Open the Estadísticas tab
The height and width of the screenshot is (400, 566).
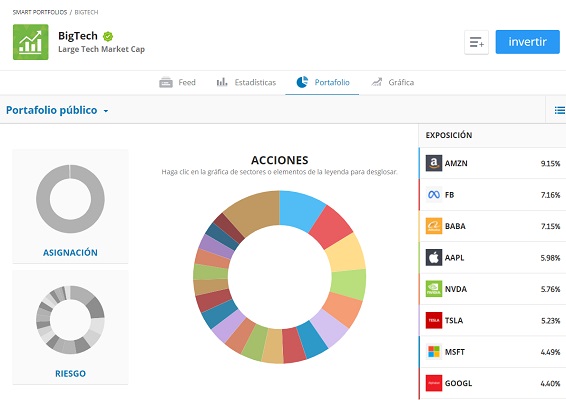coord(246,82)
